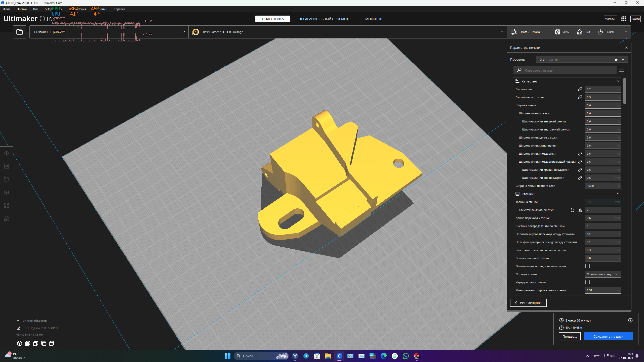
Task: Click the fx formula icon for wall line count
Action: click(580, 210)
